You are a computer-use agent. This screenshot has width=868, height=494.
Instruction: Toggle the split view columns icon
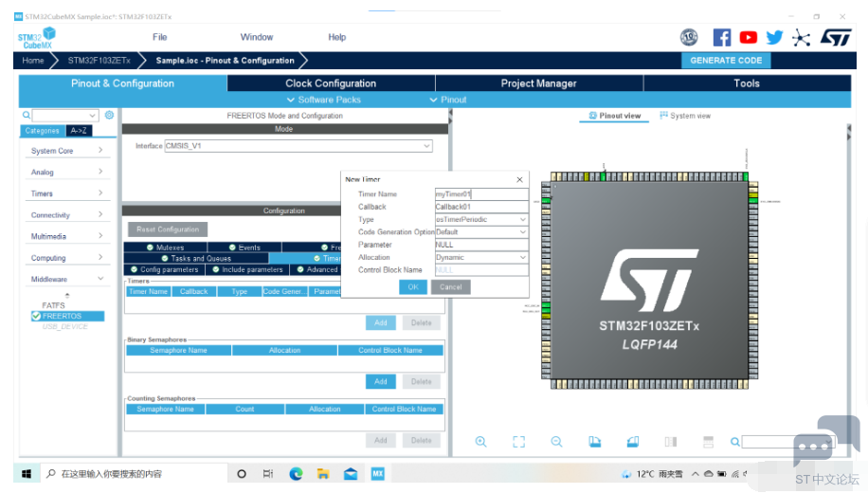pos(670,442)
